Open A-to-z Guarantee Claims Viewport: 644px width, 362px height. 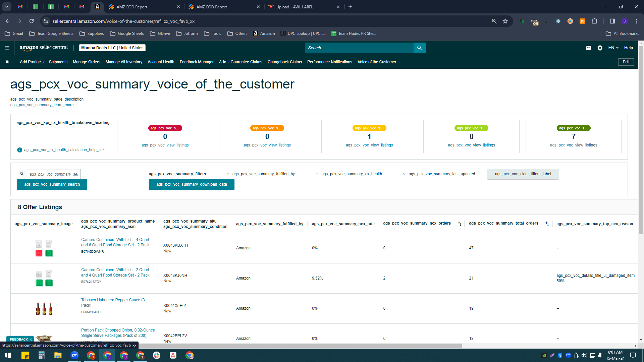click(240, 62)
